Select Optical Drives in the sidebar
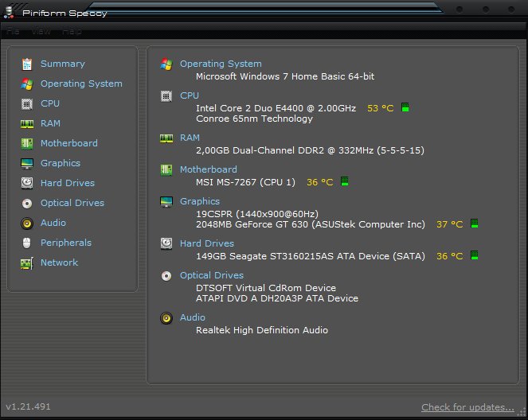528x420 pixels. click(x=72, y=203)
